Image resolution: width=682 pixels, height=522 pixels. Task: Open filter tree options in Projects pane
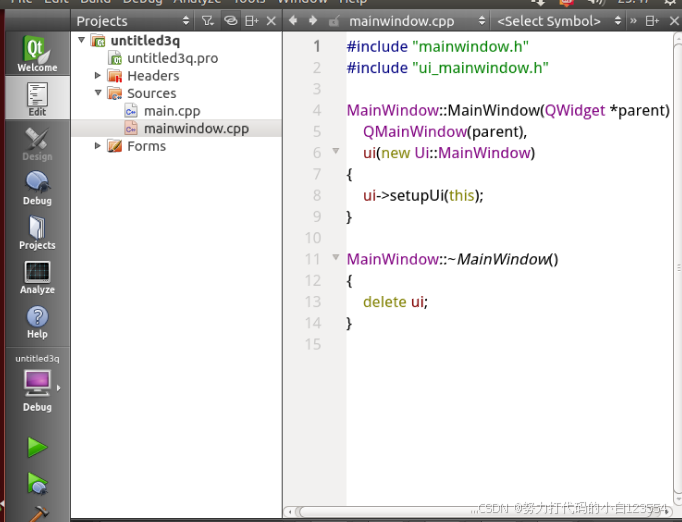click(208, 21)
